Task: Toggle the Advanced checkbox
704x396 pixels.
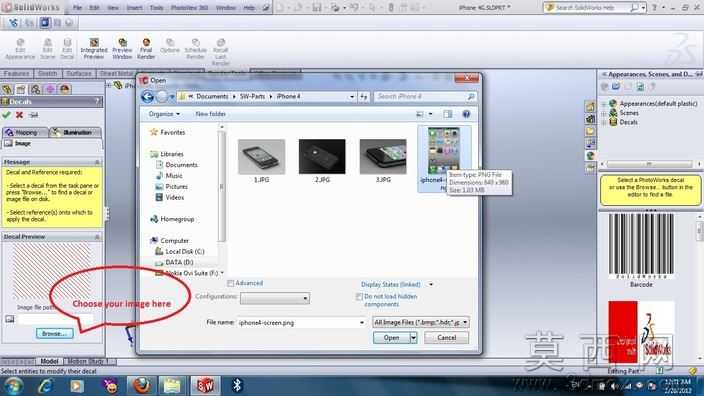Action: (230, 283)
